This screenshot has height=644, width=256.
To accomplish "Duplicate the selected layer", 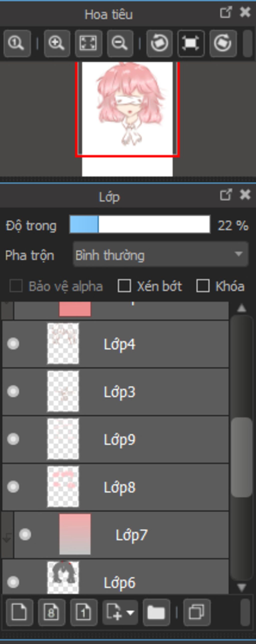I will coord(197,612).
